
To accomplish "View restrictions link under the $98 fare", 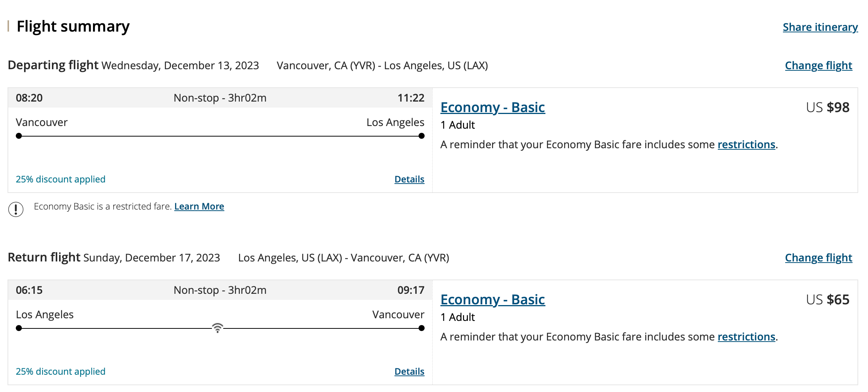I will (x=746, y=144).
